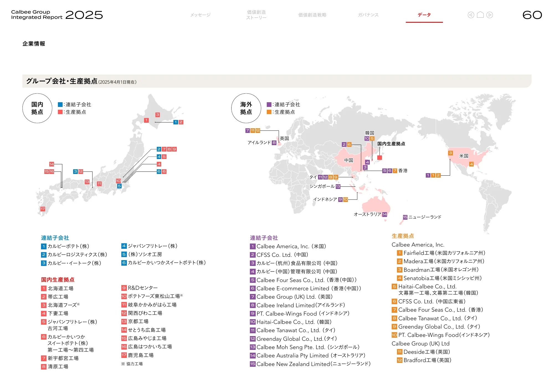Click orange marker 3 on the US west coast
The height and width of the screenshot is (392, 554).
pyautogui.click(x=450, y=153)
